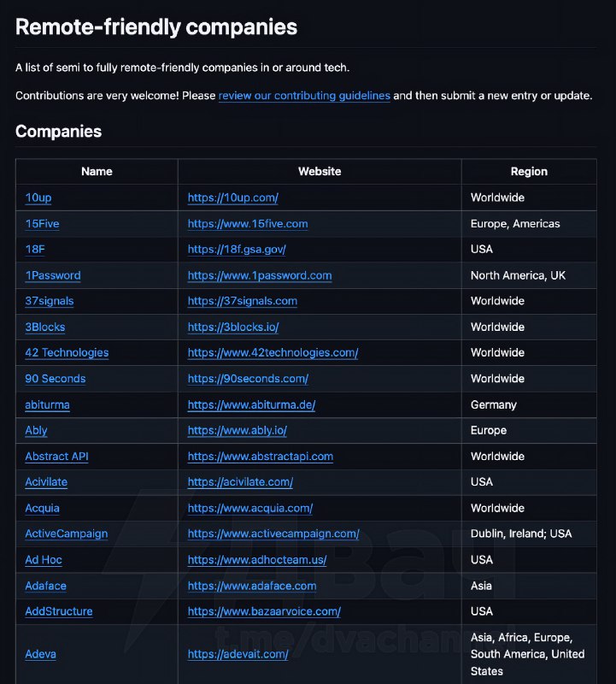
Task: Open the contributing guidelines link
Action: point(304,96)
